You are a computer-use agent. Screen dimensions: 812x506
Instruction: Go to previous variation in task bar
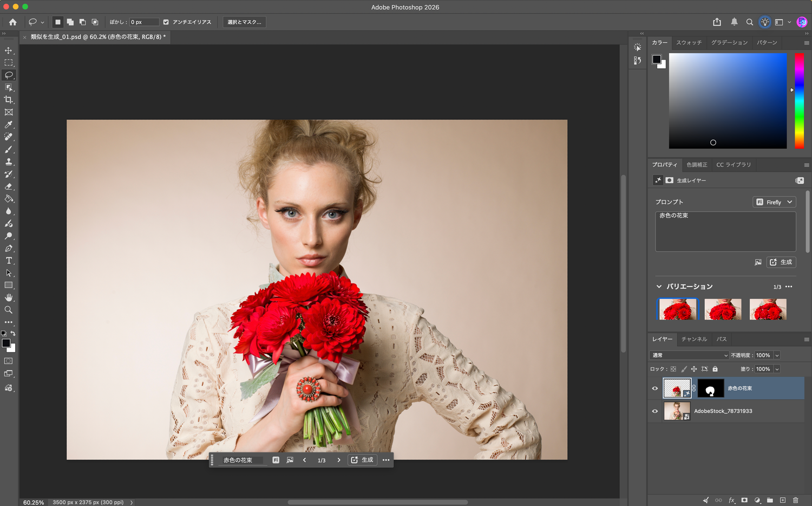point(304,460)
